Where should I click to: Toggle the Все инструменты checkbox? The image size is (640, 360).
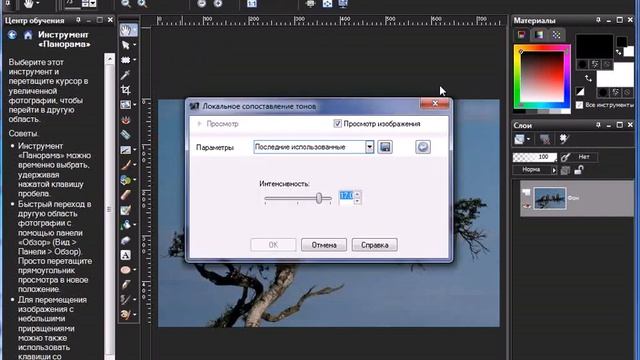[x=579, y=105]
